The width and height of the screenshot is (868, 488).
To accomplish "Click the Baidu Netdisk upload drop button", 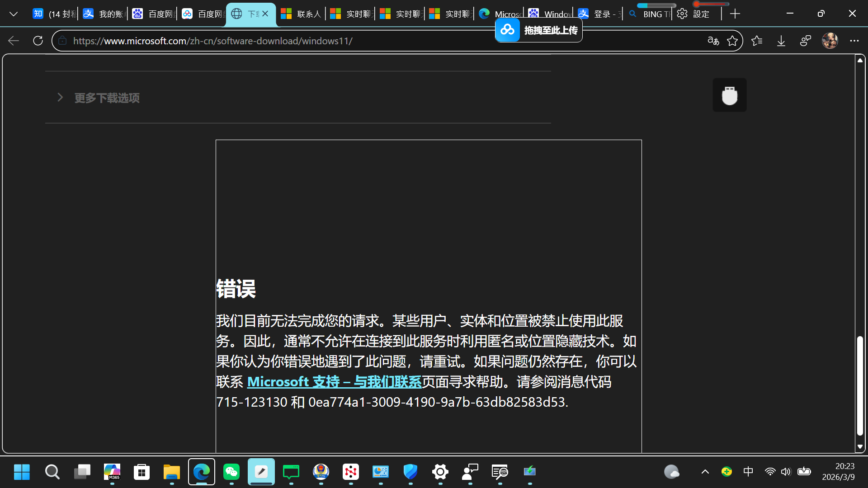I will tap(538, 30).
